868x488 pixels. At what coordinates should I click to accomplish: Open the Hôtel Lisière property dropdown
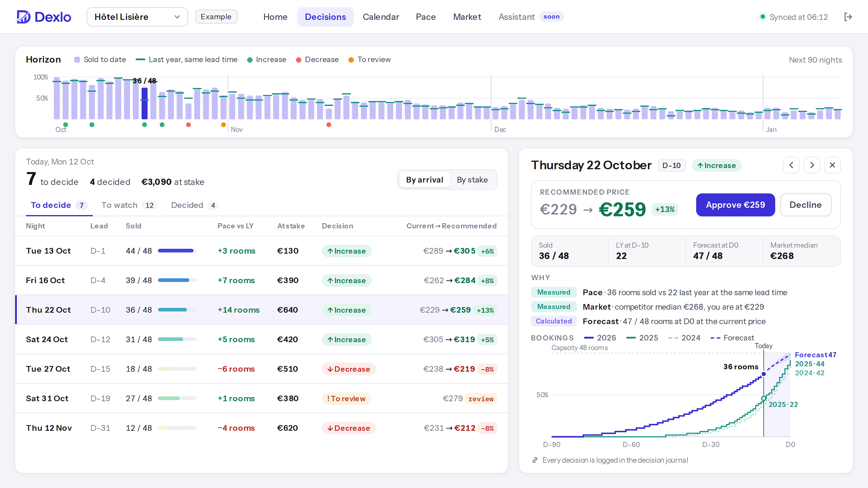coord(137,17)
